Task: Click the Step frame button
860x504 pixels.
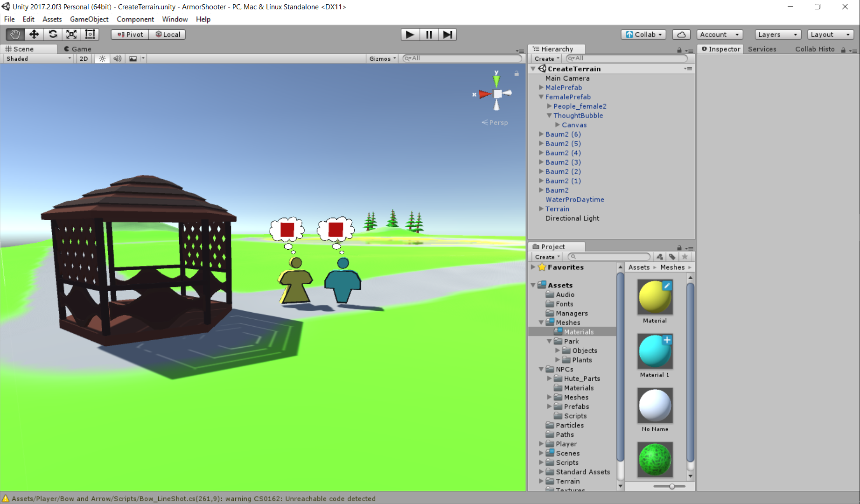Action: pyautogui.click(x=447, y=35)
